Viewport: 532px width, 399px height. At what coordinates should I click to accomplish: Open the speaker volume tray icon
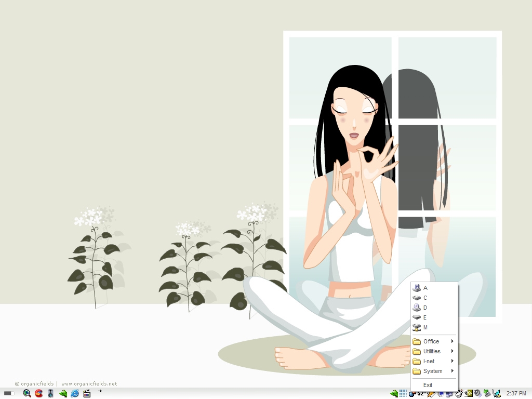(478, 394)
